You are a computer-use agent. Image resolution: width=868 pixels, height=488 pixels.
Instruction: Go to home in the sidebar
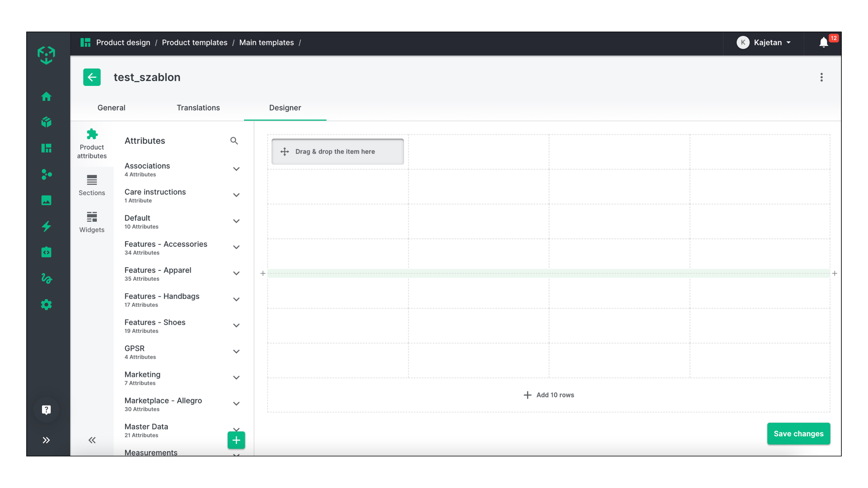[46, 96]
